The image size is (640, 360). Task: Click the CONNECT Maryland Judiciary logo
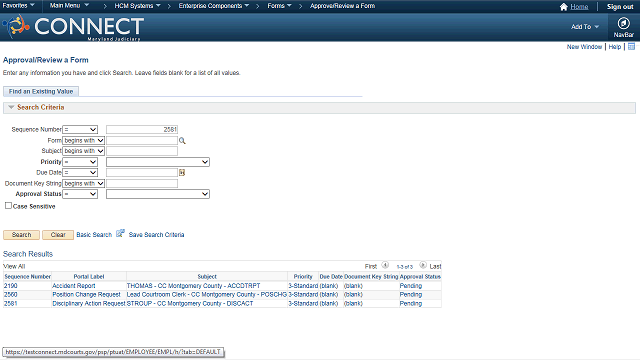pos(73,27)
